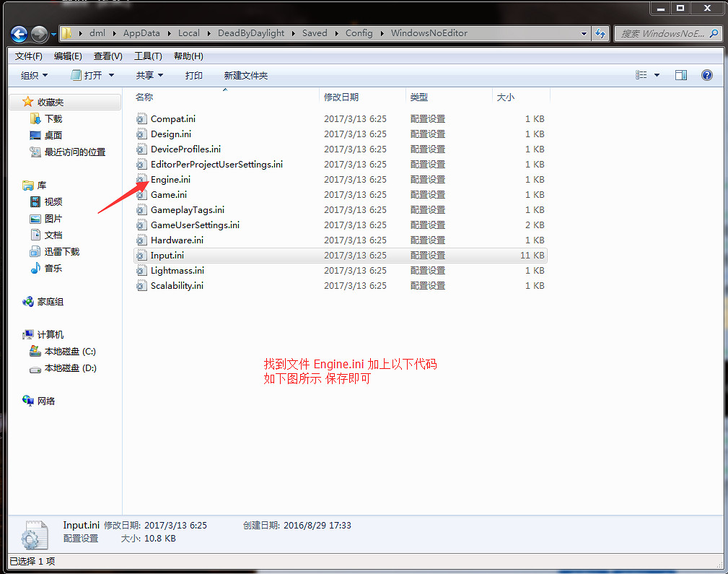Click the 新建文件夹 (New folder) button

245,75
